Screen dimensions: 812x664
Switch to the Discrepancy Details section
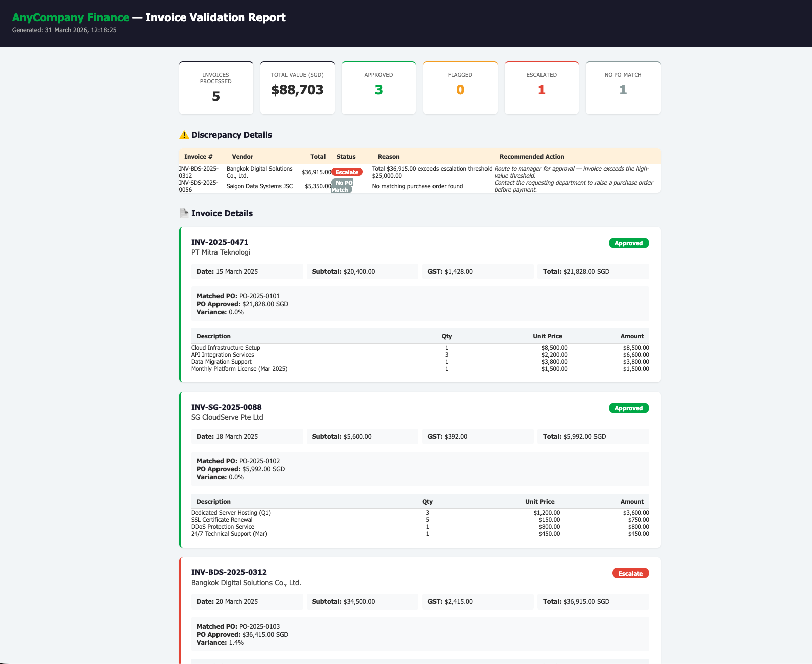pos(232,135)
